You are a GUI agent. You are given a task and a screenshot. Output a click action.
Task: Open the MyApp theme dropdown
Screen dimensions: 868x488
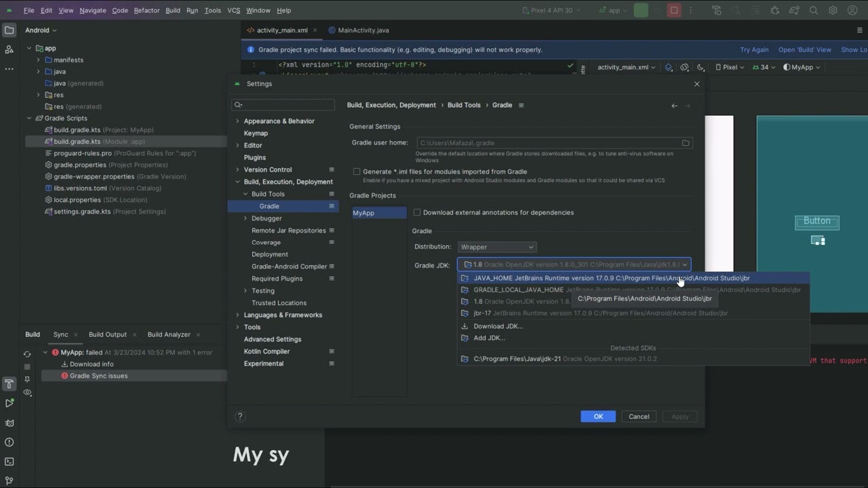click(802, 67)
